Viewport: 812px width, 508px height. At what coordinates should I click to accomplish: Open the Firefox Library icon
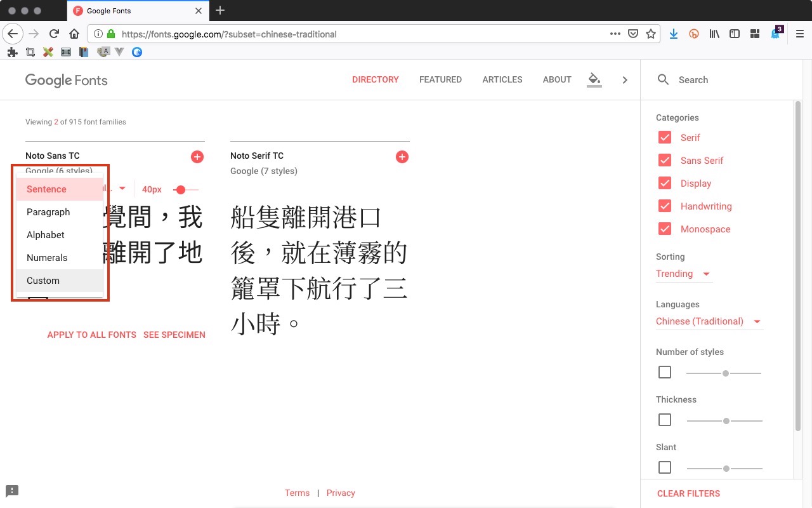pyautogui.click(x=714, y=34)
